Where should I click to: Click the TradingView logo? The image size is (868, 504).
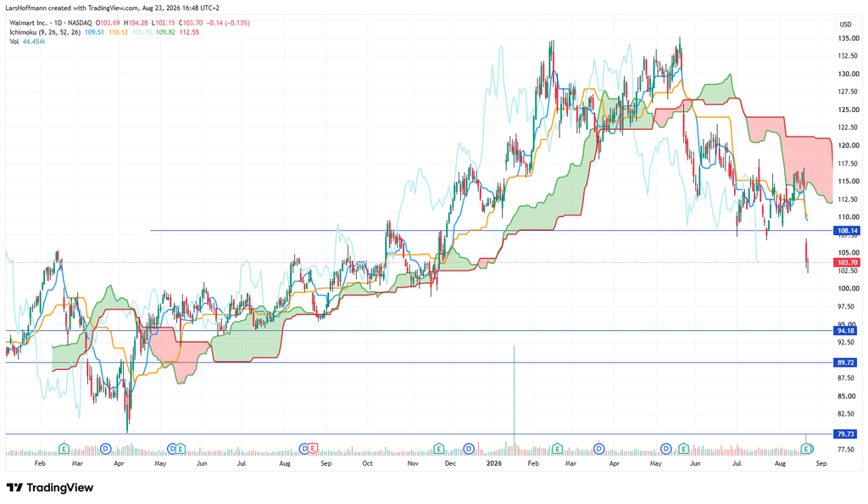50,487
